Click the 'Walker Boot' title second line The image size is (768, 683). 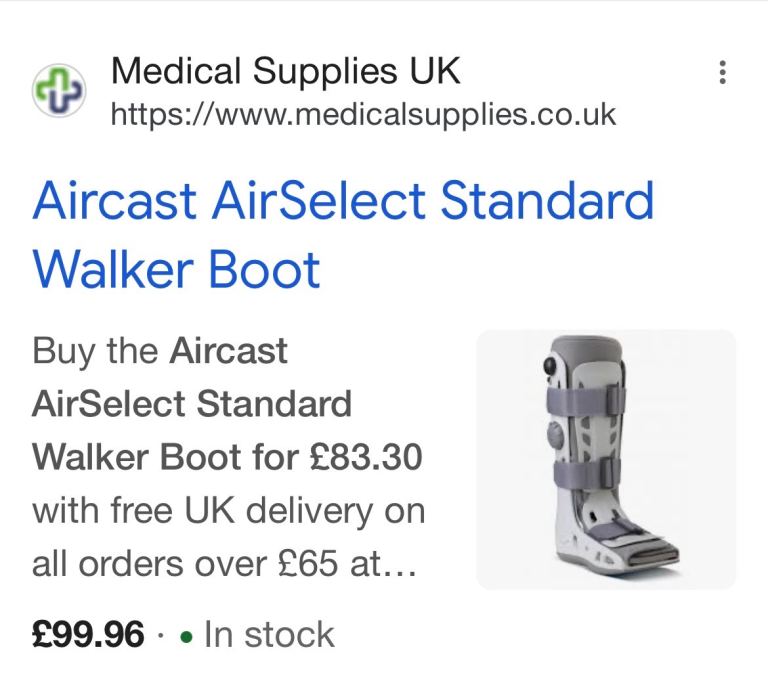click(x=176, y=269)
